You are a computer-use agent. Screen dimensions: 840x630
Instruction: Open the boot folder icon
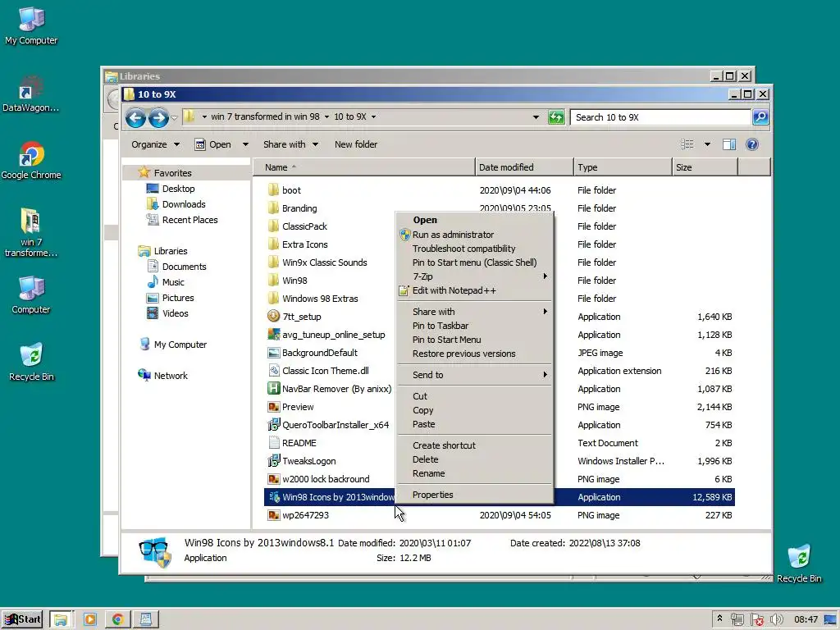click(x=273, y=189)
